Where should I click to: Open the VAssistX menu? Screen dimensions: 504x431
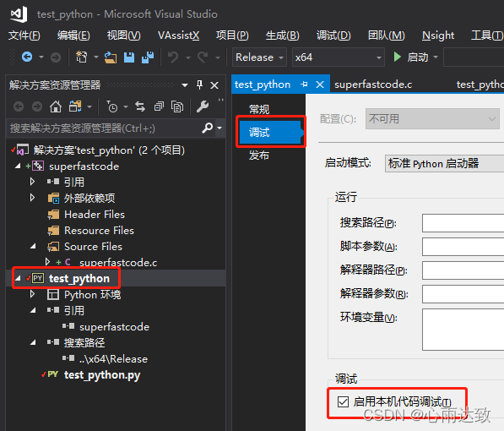click(178, 35)
